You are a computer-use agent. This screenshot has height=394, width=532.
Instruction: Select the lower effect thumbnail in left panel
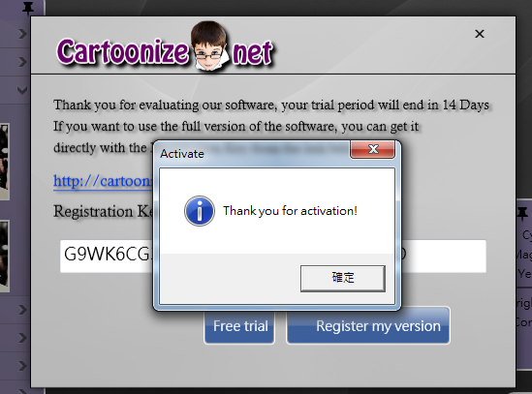[5, 256]
